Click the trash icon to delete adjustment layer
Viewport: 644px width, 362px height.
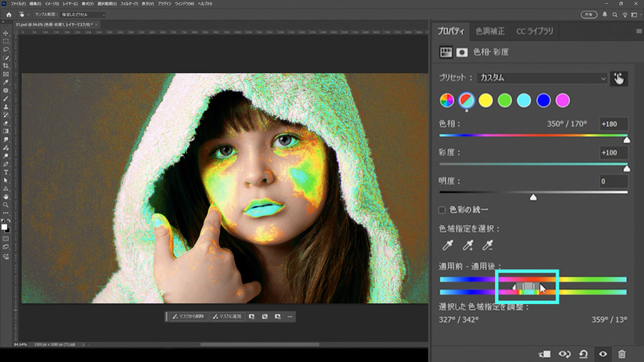621,353
